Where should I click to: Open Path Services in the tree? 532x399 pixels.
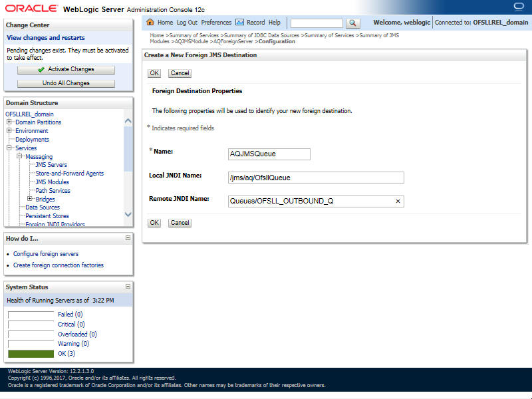pos(53,191)
